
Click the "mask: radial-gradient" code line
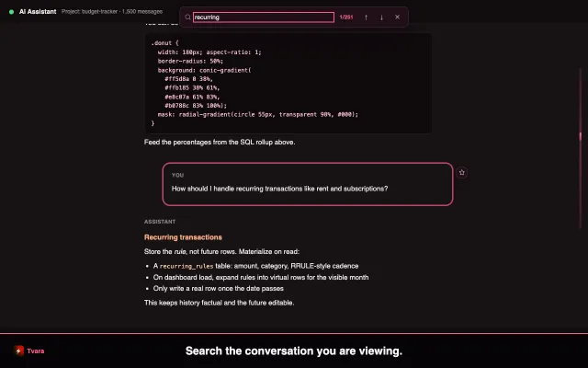(258, 114)
